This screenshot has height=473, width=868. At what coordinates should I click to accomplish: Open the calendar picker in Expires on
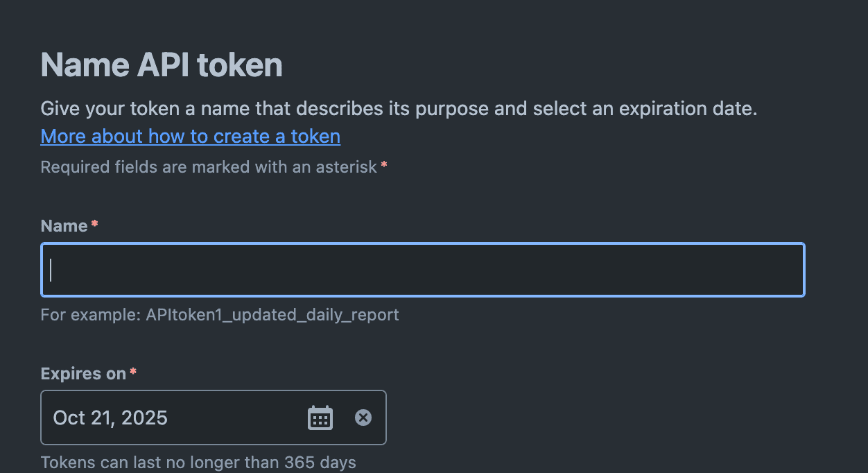tap(320, 418)
